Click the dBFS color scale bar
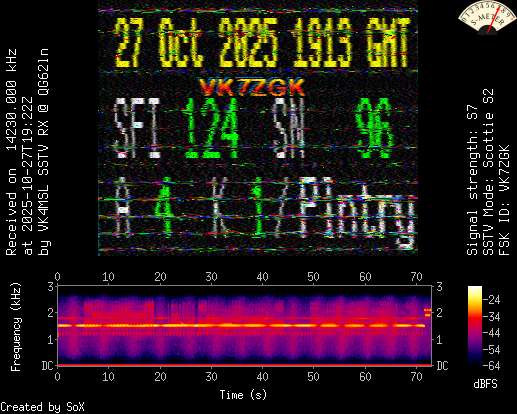Viewport: 517px width, 414px height. click(475, 326)
